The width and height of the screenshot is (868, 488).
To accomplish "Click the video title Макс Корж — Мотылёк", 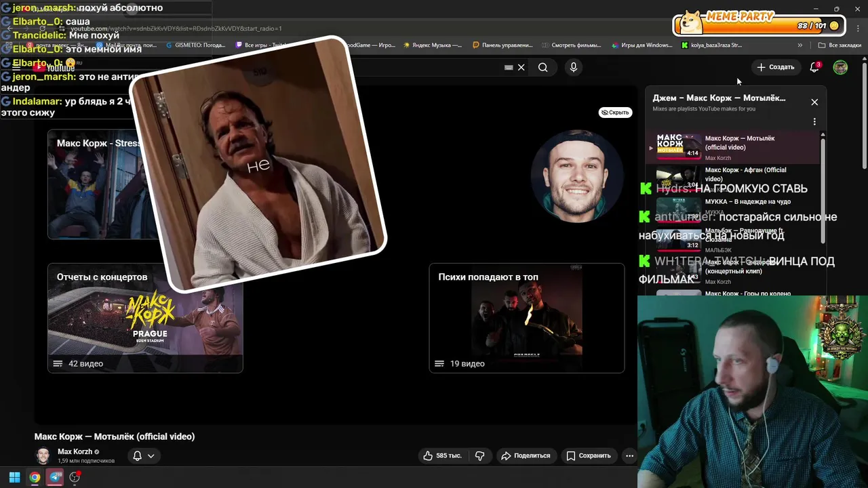I will point(115,436).
